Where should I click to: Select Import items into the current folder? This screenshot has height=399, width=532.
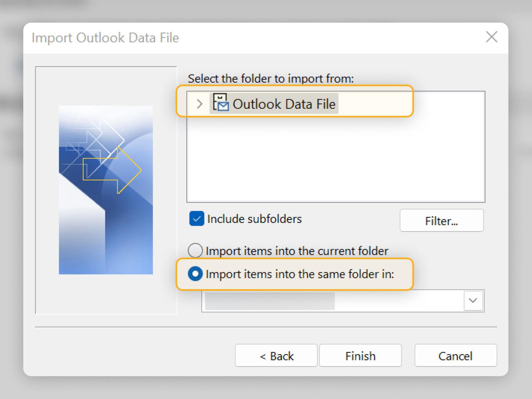196,251
